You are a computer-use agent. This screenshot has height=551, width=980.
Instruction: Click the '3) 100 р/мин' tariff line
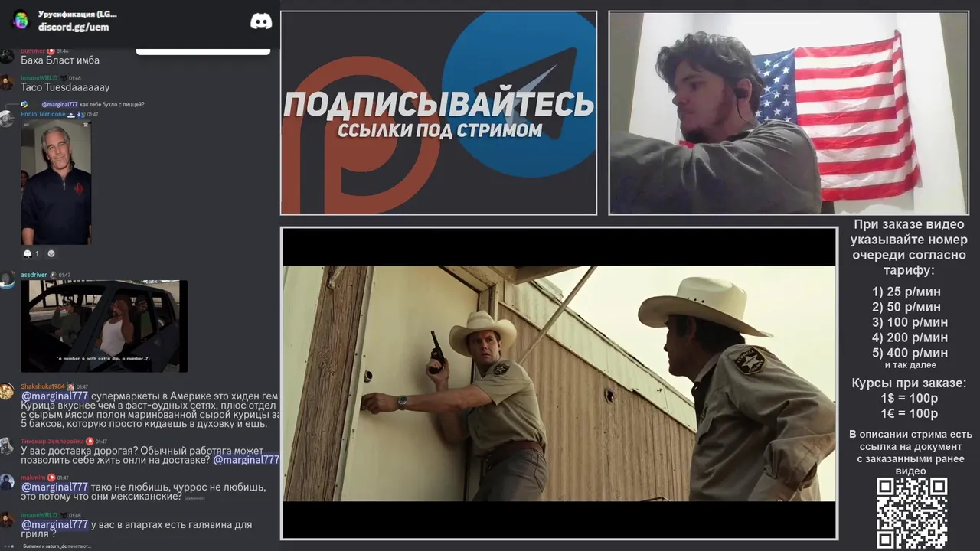pos(910,322)
